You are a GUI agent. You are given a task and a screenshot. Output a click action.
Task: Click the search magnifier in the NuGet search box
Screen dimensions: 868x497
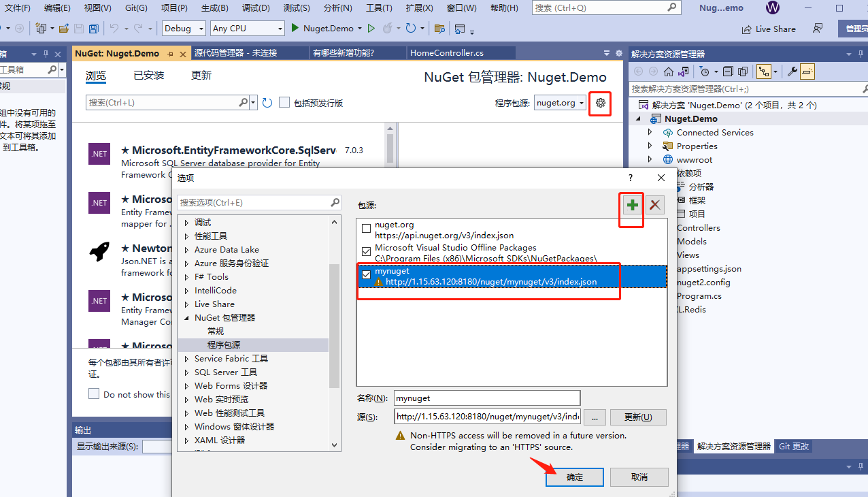point(244,102)
